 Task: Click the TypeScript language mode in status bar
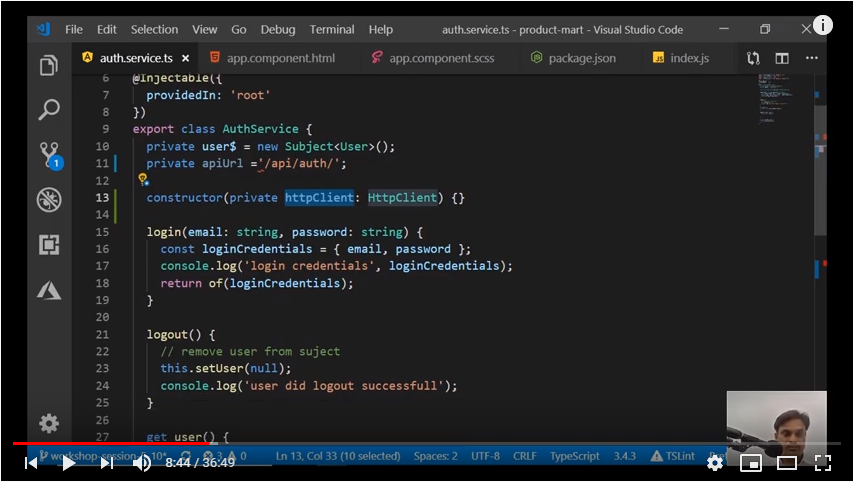[574, 456]
